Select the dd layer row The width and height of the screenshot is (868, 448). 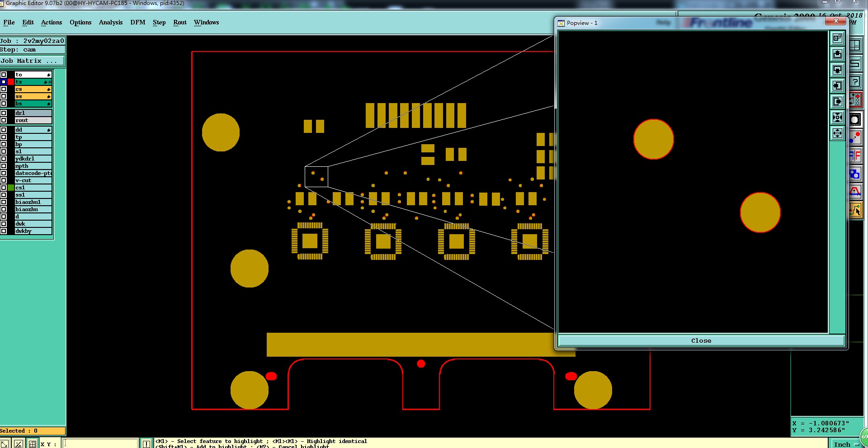click(x=33, y=130)
